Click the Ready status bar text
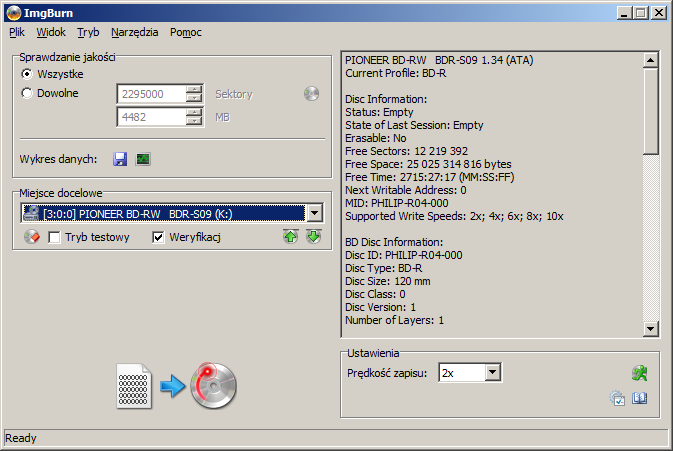 (21, 438)
